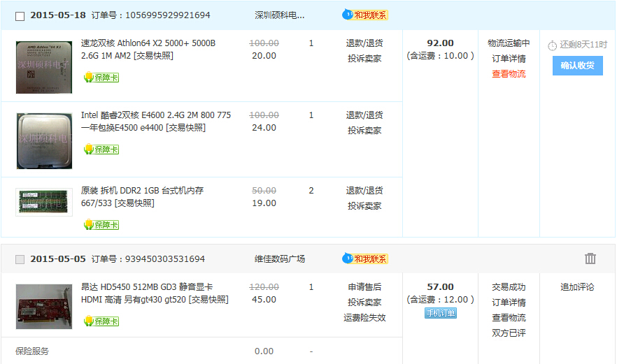Open 查看物流 link in red
617x364 pixels.
[509, 74]
